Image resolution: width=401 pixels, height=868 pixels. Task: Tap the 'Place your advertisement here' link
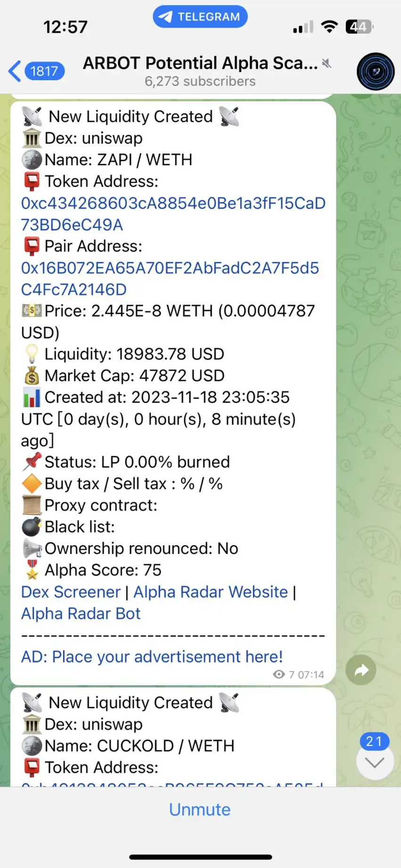pyautogui.click(x=152, y=657)
